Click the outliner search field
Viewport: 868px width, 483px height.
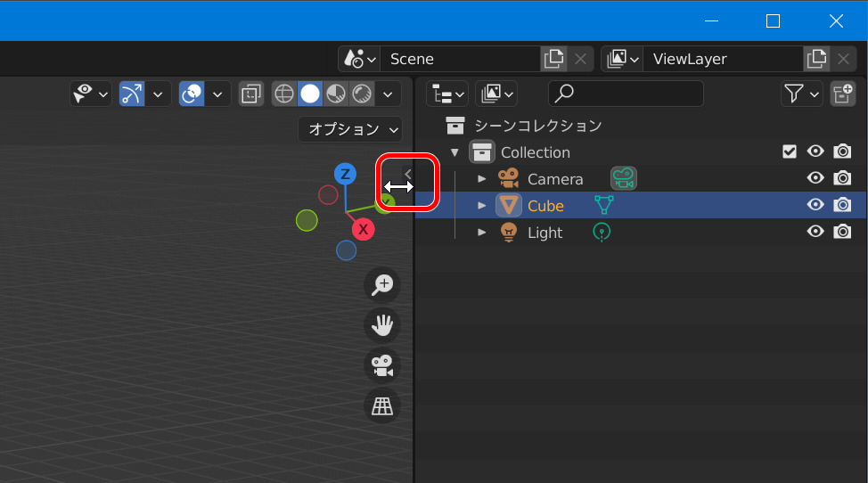coord(626,94)
